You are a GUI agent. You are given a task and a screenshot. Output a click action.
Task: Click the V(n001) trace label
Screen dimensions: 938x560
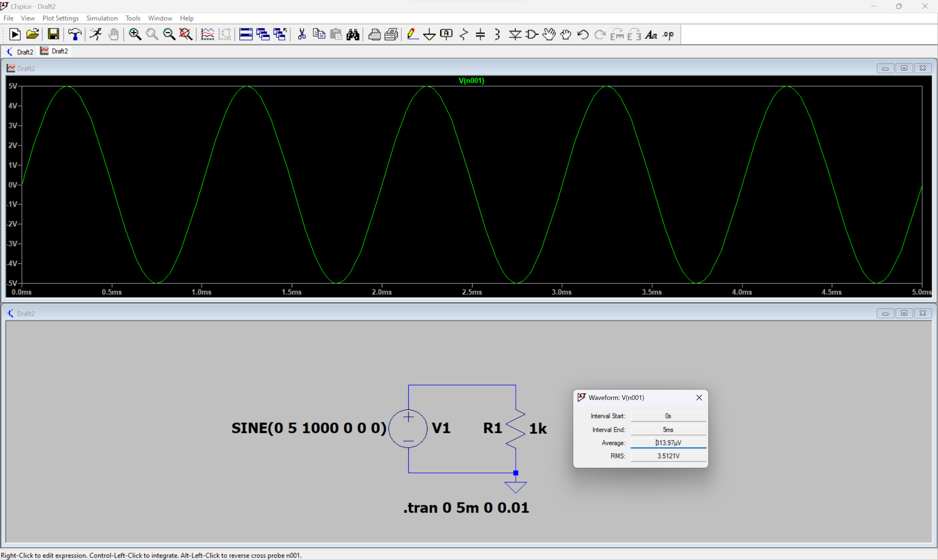click(471, 80)
